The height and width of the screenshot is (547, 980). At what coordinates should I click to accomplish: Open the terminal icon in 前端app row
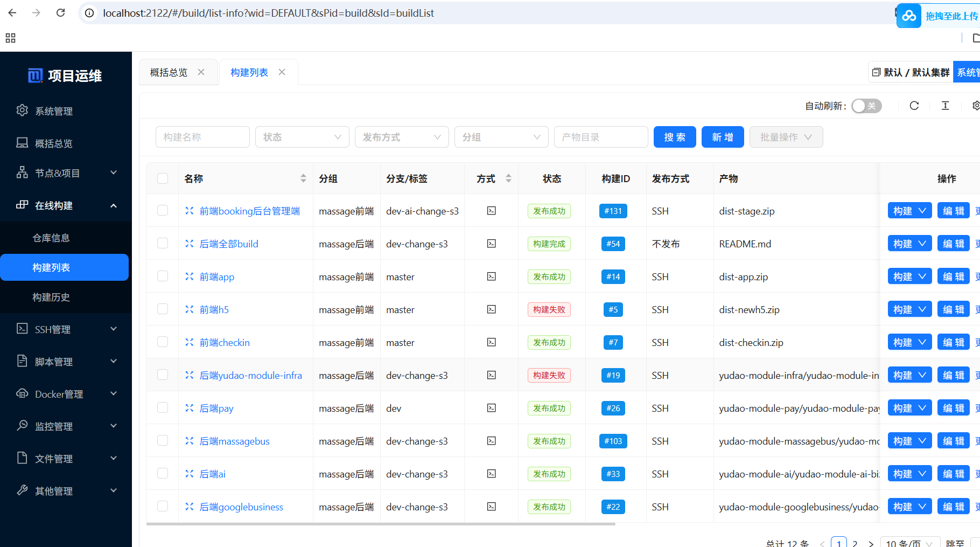[x=492, y=276]
